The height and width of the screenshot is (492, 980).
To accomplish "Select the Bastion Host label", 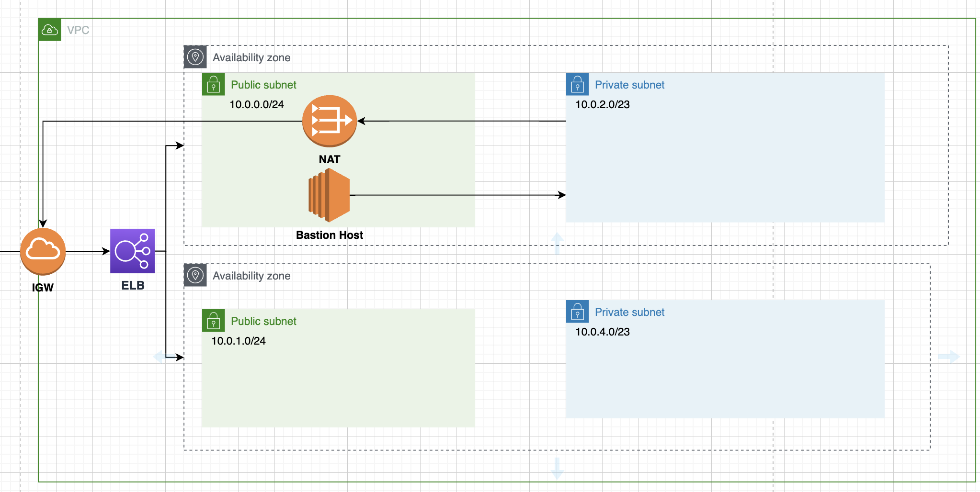I will point(330,235).
